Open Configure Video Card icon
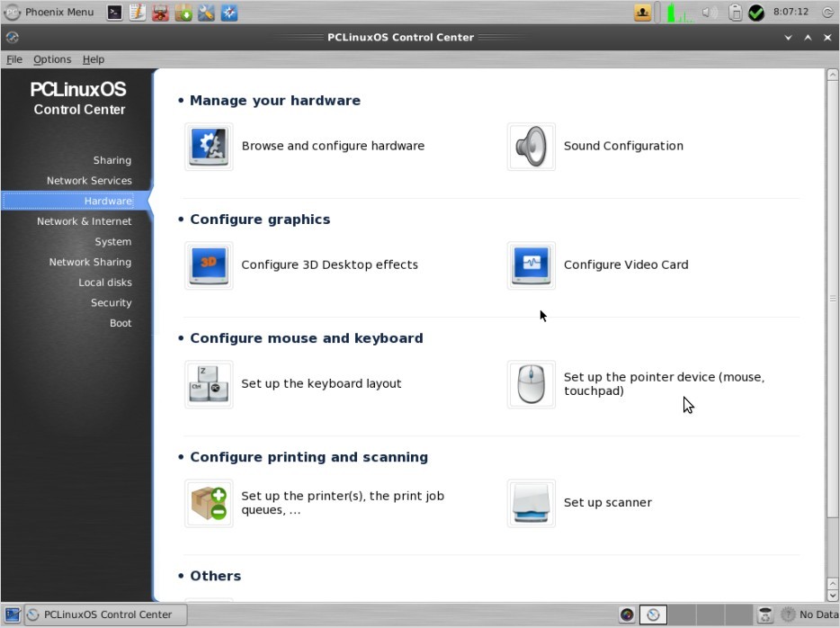This screenshot has width=840, height=628. (x=531, y=265)
